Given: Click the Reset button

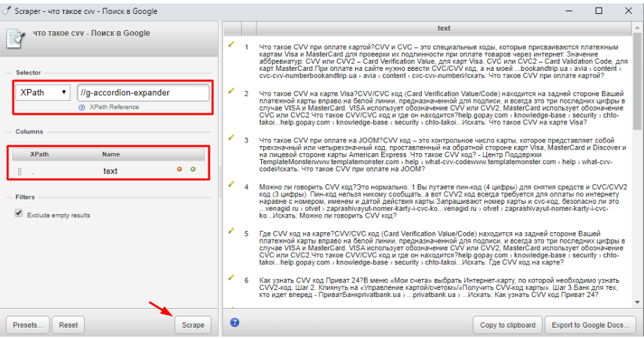Looking at the screenshot, I should [x=68, y=325].
